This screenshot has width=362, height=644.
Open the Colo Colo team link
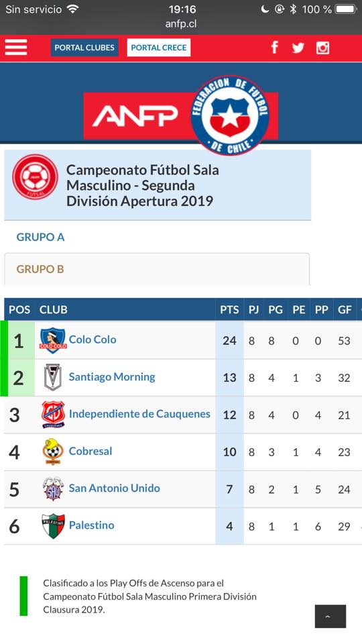coord(93,339)
